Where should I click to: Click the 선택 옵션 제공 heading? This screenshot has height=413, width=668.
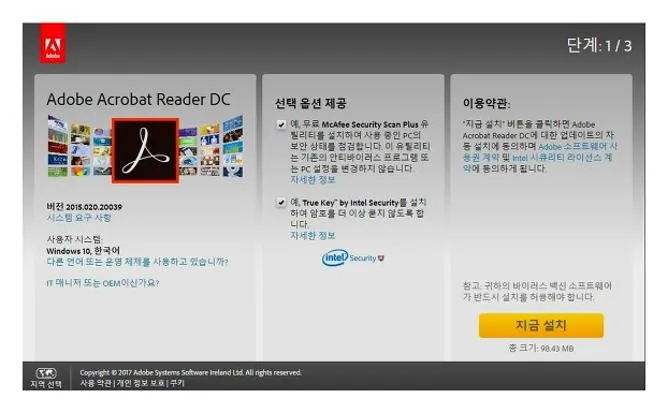point(311,103)
